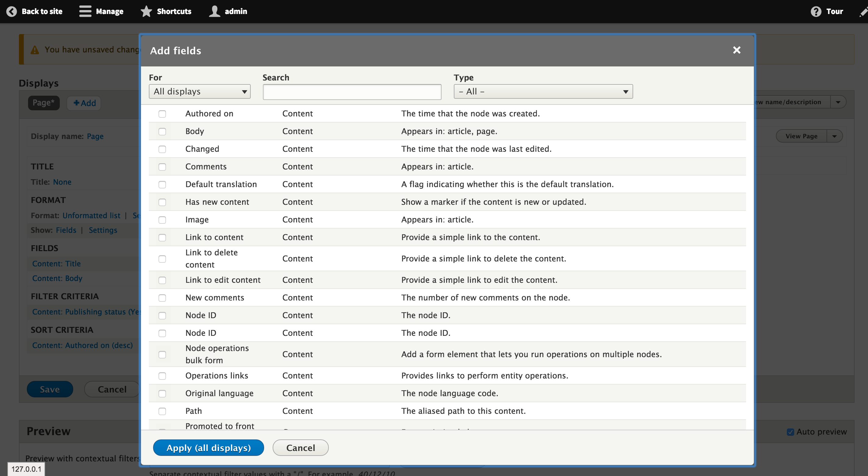Image resolution: width=868 pixels, height=476 pixels.
Task: Click the View Page button
Action: click(801, 136)
